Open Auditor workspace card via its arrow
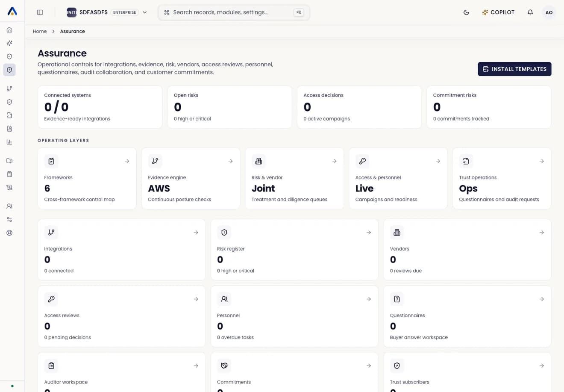The height and width of the screenshot is (392, 564). (196, 366)
